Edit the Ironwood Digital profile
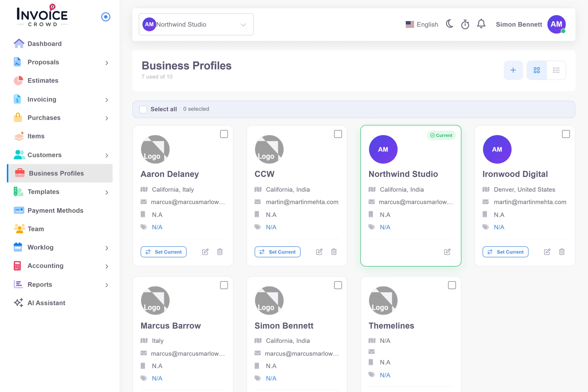 (x=547, y=252)
